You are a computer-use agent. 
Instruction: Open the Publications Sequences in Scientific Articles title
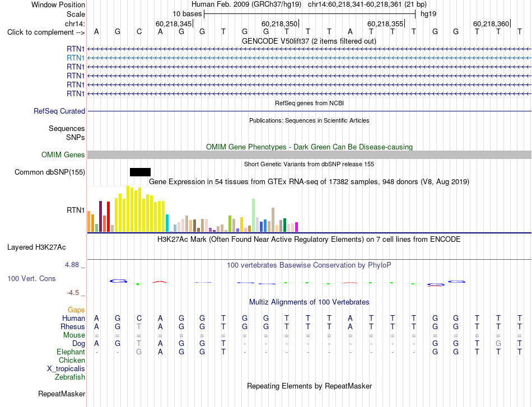coord(309,120)
